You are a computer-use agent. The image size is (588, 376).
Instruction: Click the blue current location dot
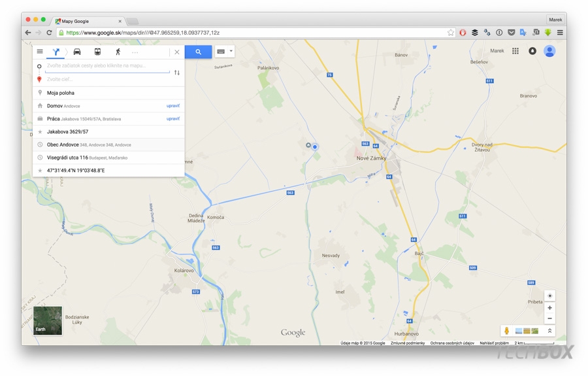click(x=315, y=147)
